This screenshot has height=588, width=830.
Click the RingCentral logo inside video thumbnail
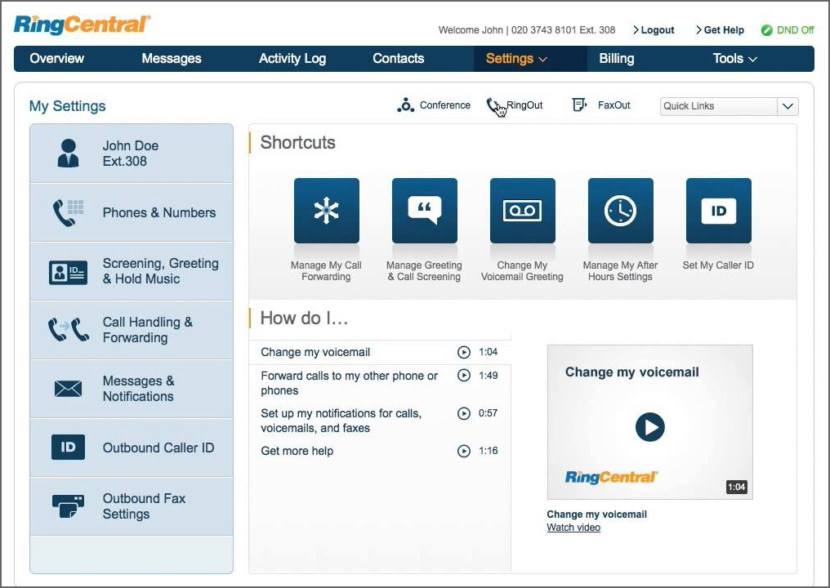pos(611,477)
